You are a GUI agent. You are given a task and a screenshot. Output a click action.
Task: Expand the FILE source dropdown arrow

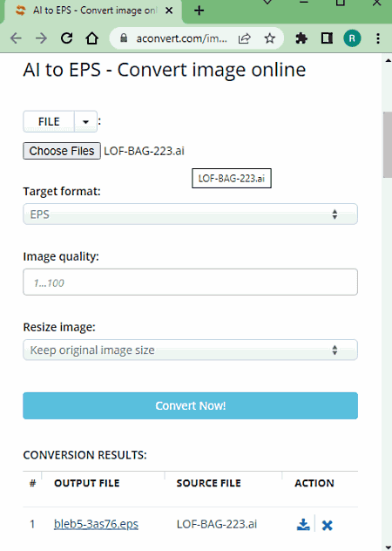[x=85, y=121]
